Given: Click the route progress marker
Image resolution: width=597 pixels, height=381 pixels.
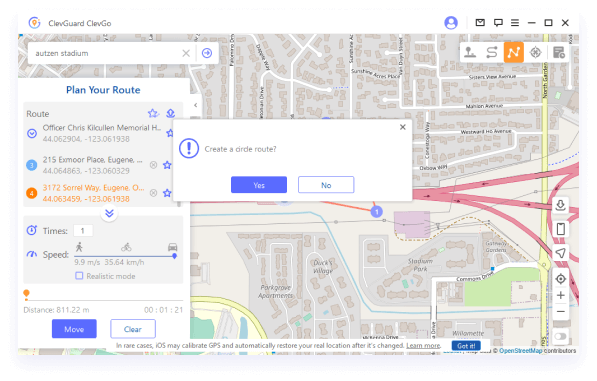Looking at the screenshot, I should [26, 294].
